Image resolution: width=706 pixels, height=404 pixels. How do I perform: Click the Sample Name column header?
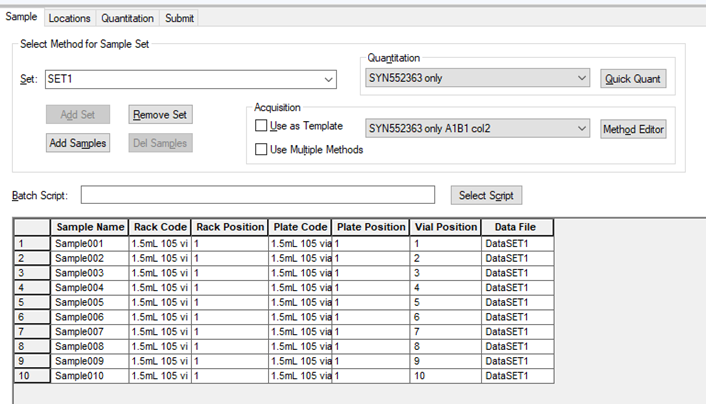click(x=90, y=227)
